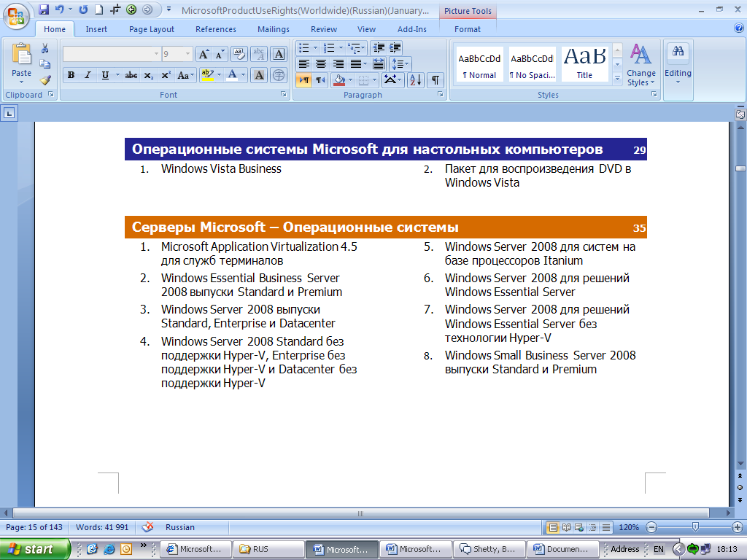747x560 pixels.
Task: Grow font size with the large A
Action: (x=204, y=54)
